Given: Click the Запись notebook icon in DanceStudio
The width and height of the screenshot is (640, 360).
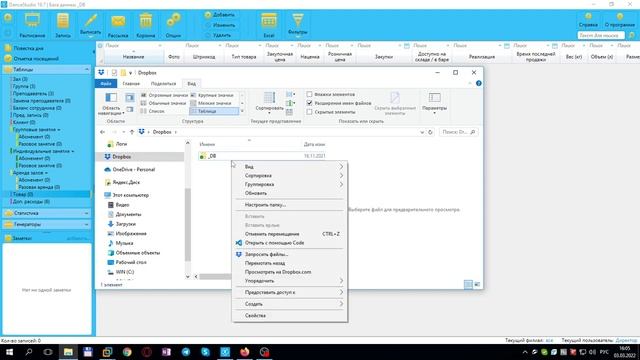Looking at the screenshot, I should (x=63, y=24).
